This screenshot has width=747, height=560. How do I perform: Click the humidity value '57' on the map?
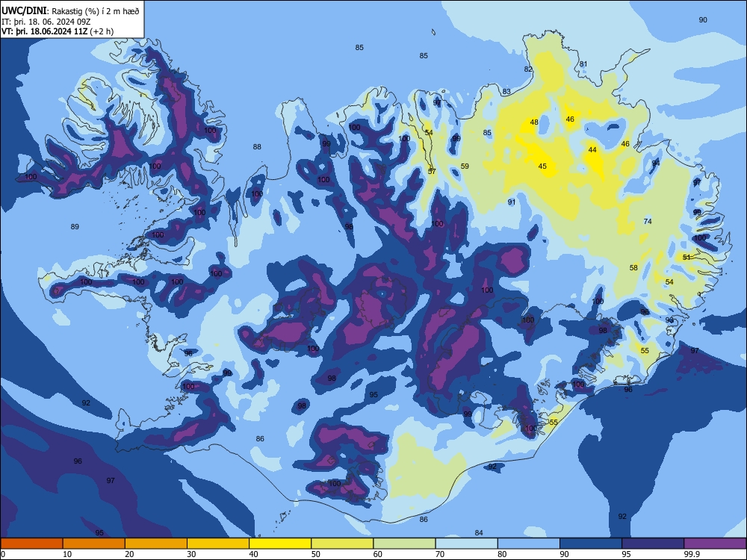[432, 172]
